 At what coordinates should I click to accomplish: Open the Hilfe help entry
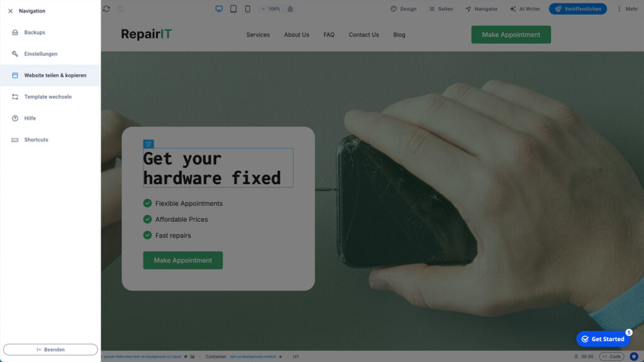(30, 118)
